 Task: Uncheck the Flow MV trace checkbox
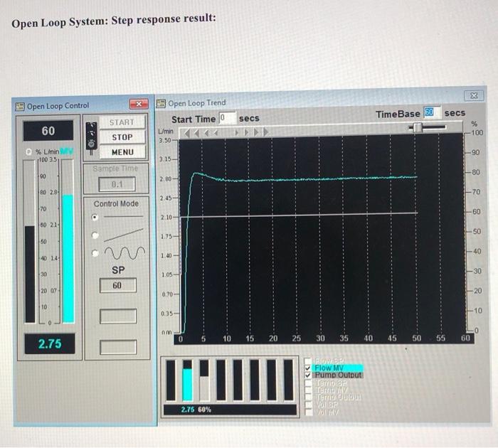(308, 368)
